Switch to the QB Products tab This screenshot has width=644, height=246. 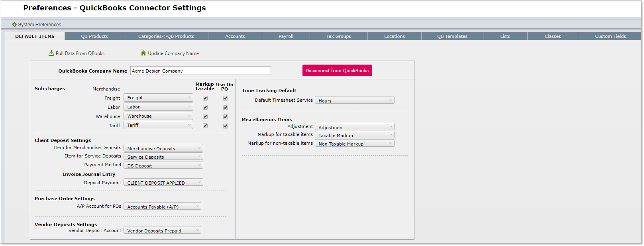click(94, 36)
